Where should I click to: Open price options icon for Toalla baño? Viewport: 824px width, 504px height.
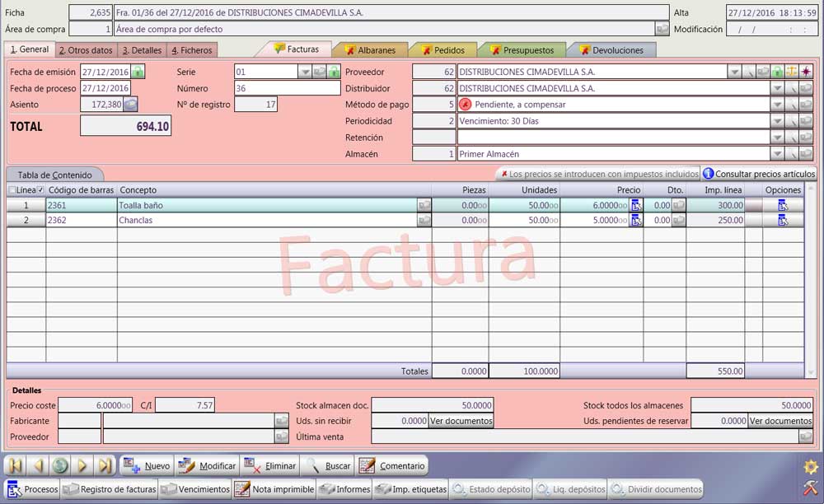(636, 205)
